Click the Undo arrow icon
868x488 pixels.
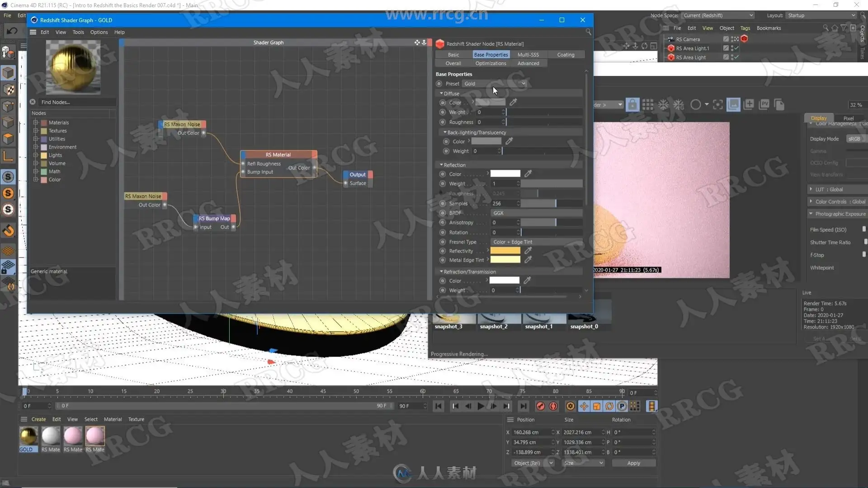click(x=12, y=31)
